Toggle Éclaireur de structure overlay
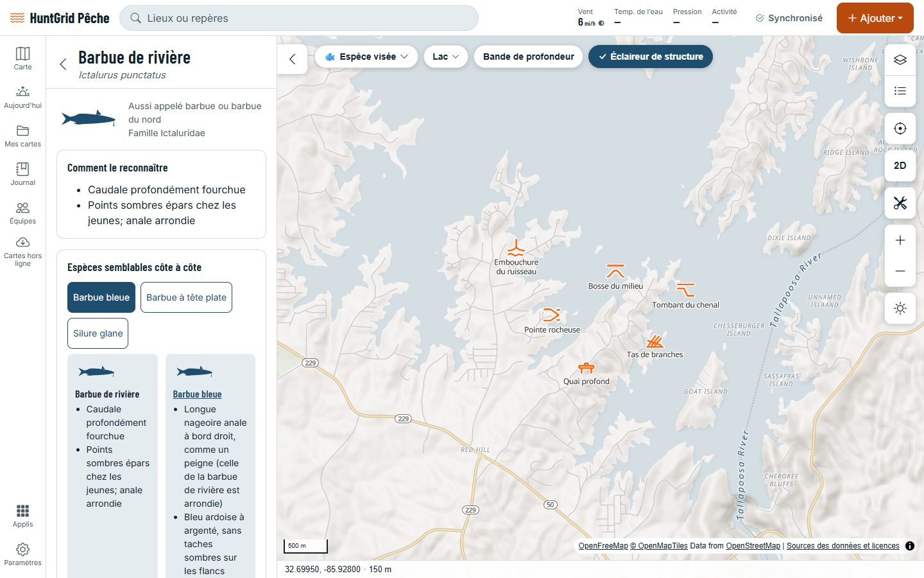924x578 pixels. click(x=651, y=57)
